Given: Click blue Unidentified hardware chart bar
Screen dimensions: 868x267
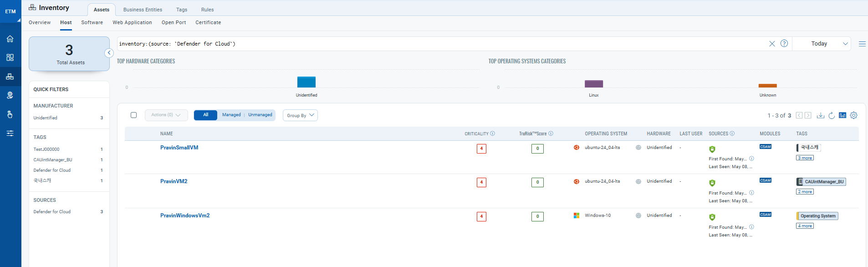Looking at the screenshot, I should [306, 82].
